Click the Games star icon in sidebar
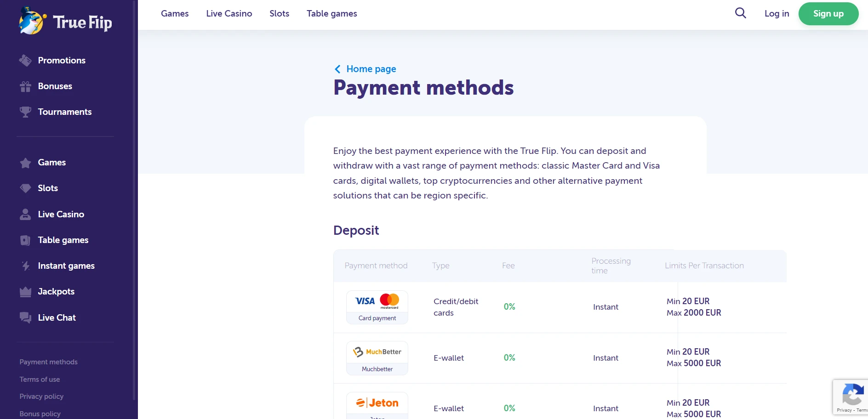Screen dimensions: 868x419 25,163
